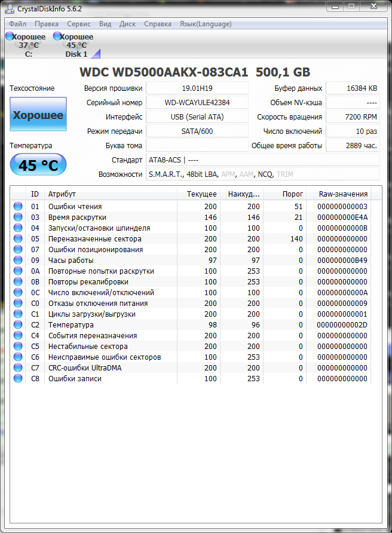Select drive C: status tab at 37 °C
392x533 pixels.
(x=26, y=45)
